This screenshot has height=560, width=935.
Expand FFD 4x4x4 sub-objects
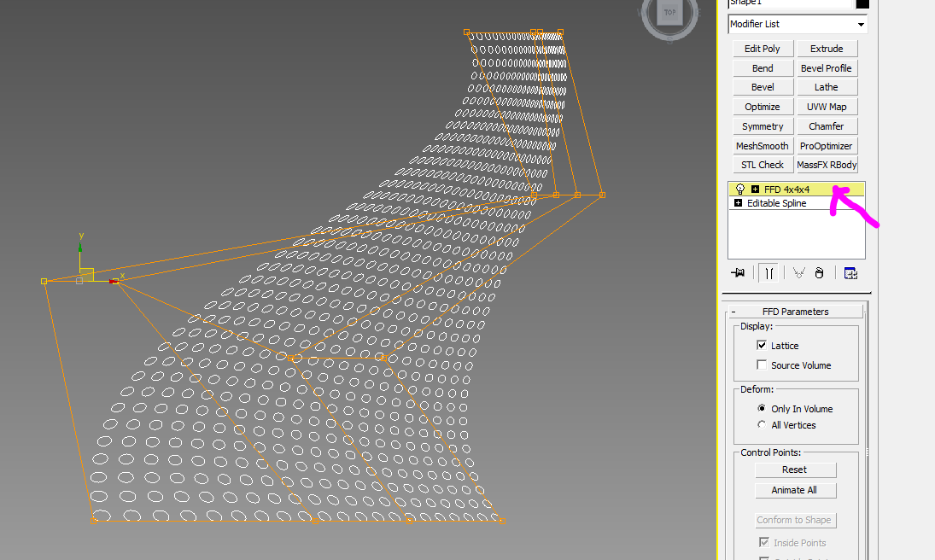(755, 190)
